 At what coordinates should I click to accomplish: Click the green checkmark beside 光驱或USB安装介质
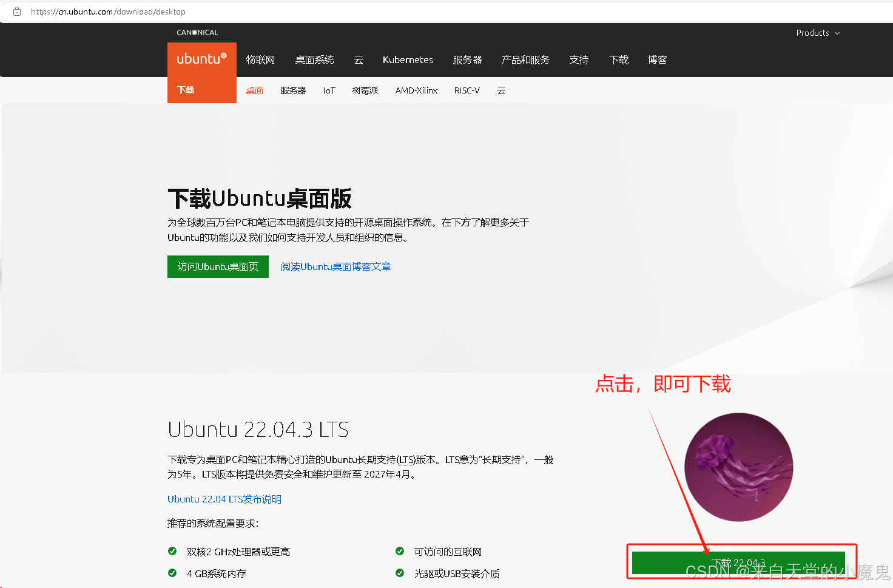coord(400,573)
